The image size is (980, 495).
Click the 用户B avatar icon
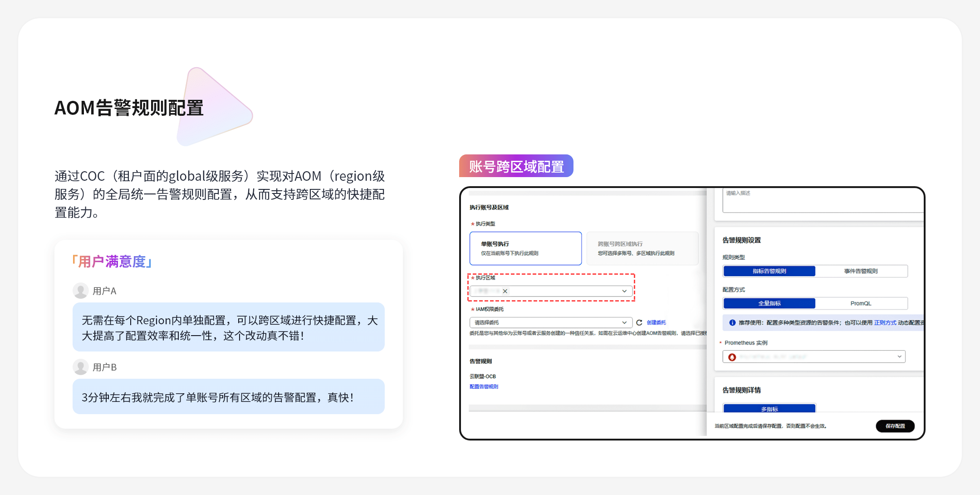(x=80, y=367)
